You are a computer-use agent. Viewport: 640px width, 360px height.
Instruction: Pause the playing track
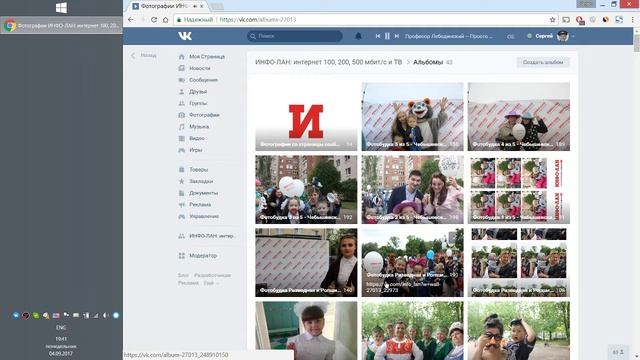tap(387, 36)
